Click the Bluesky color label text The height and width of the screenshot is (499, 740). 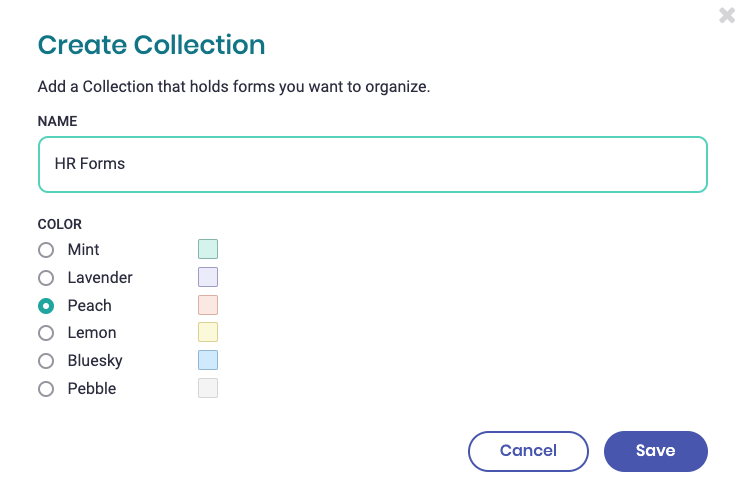95,361
